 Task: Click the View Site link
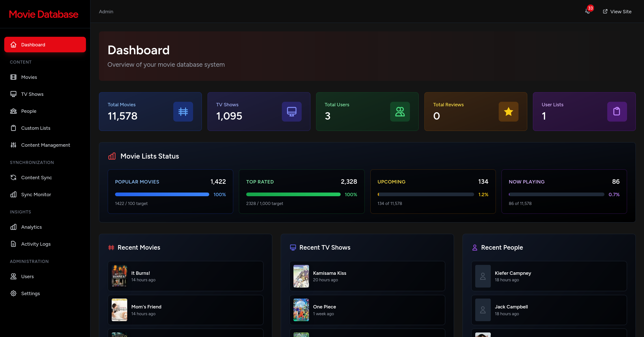tap(617, 12)
